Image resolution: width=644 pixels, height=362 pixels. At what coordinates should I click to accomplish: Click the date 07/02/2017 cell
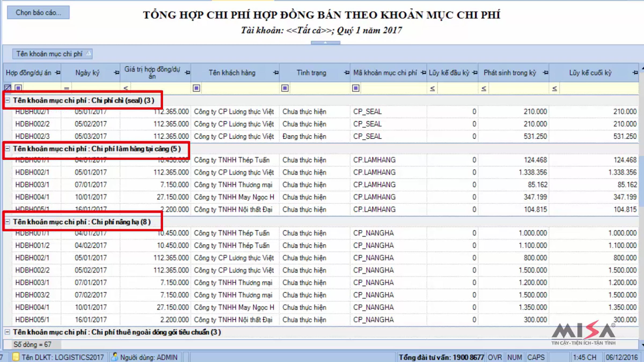(91, 295)
